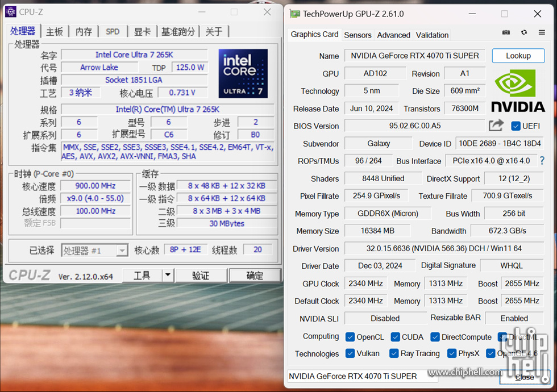Screen dimensions: 557x392
Task: Click the thread count 20 value
Action: click(257, 249)
